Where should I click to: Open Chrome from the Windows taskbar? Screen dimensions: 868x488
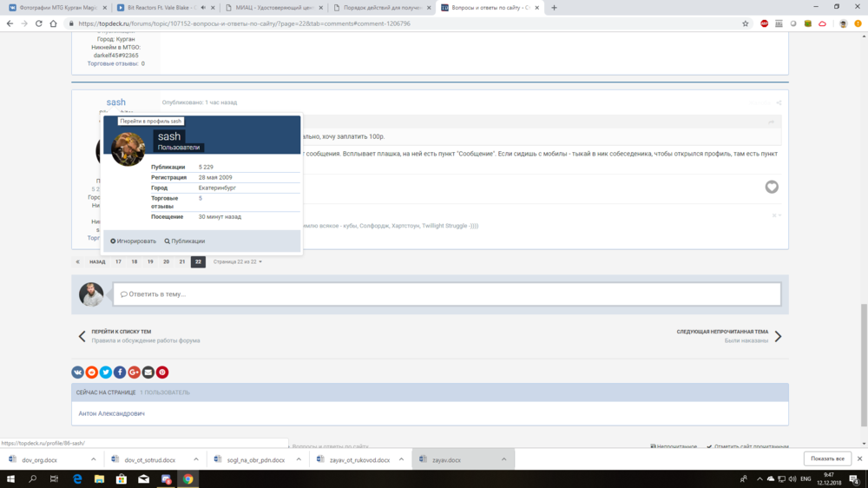pyautogui.click(x=188, y=478)
